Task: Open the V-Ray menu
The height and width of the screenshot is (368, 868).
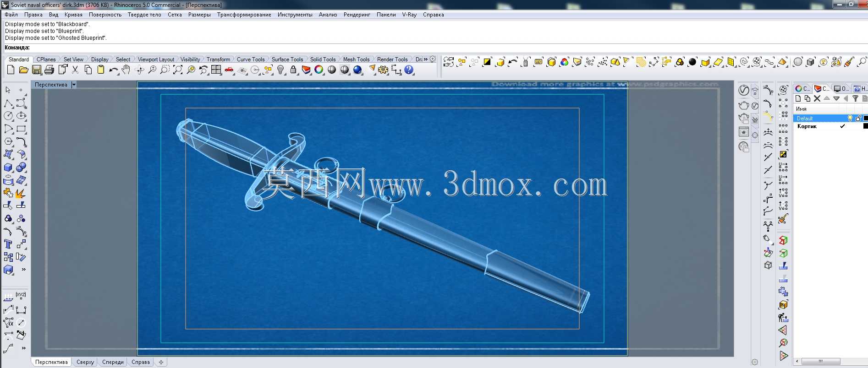Action: pos(409,15)
